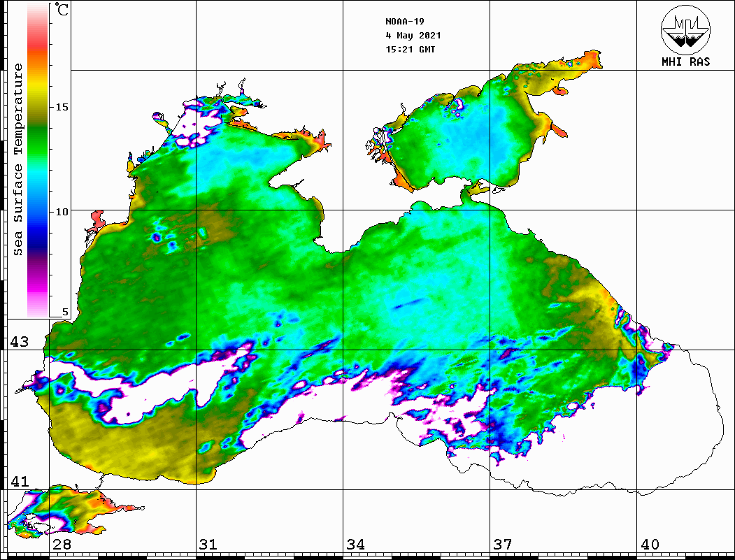Click the MHI RAS logo emblem
The width and height of the screenshot is (735, 560).
pyautogui.click(x=685, y=29)
